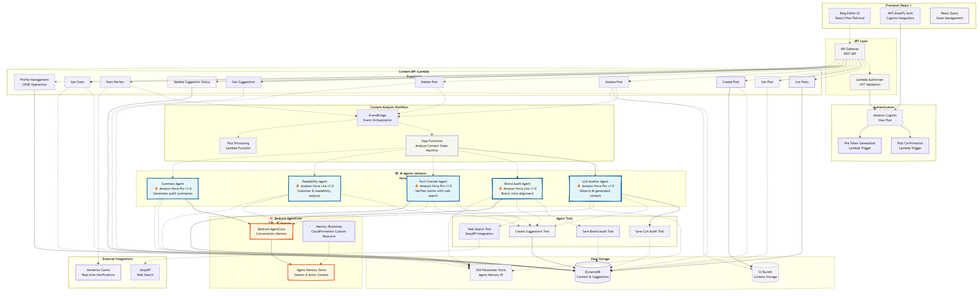Select the EventBridge Event Orchestration node
This screenshot has height=296, width=980.
coord(377,118)
